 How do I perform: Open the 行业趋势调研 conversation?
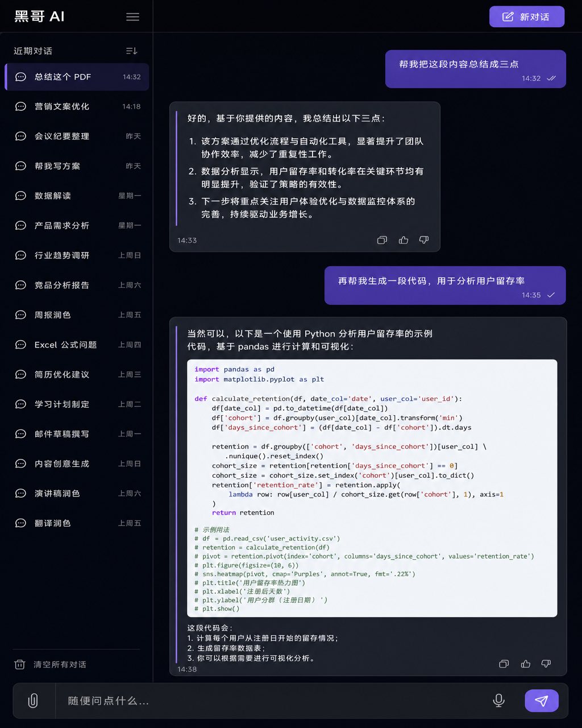tap(77, 255)
